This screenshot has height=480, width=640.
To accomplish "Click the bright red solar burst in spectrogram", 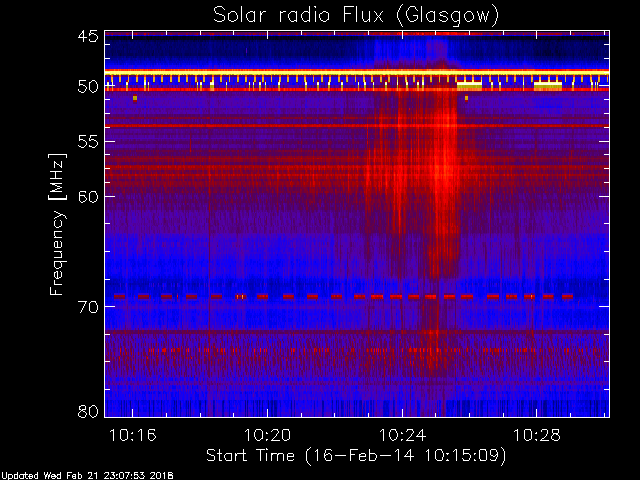I will tap(443, 171).
